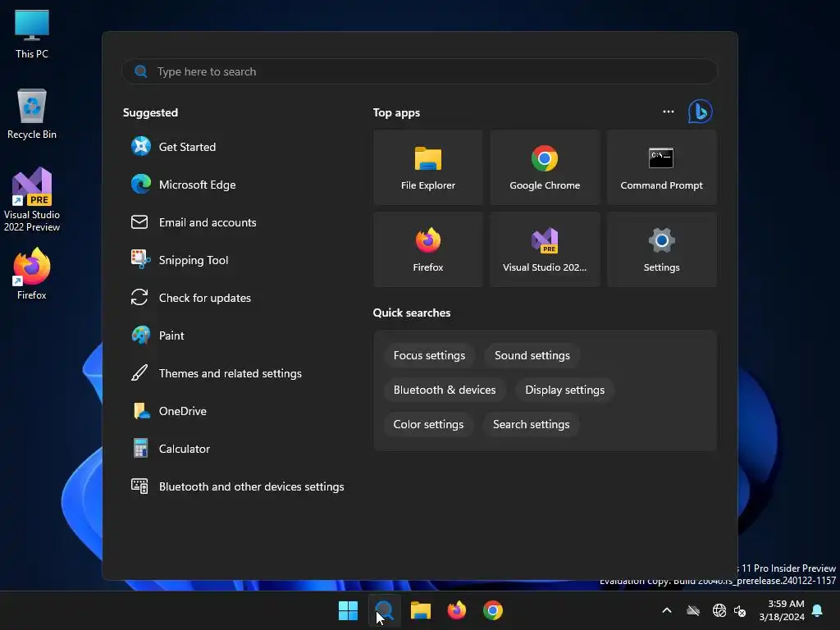Open File Explorer top app tile

coord(428,167)
